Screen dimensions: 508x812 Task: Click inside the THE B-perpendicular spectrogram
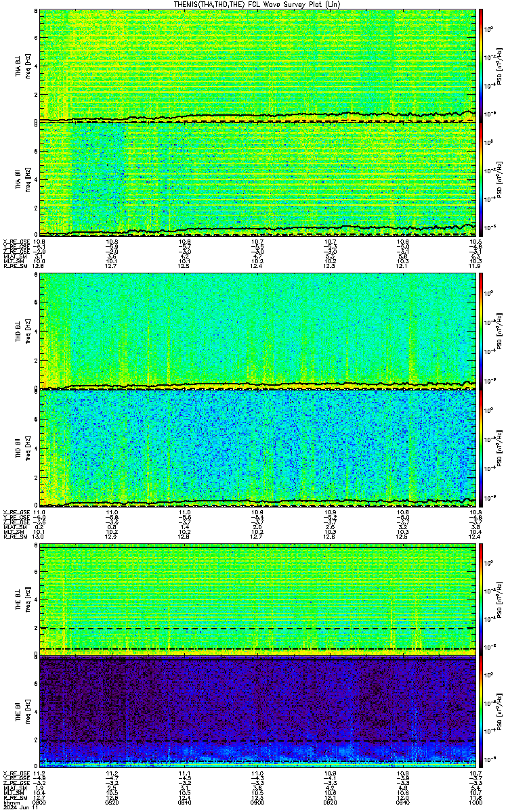coord(257,599)
